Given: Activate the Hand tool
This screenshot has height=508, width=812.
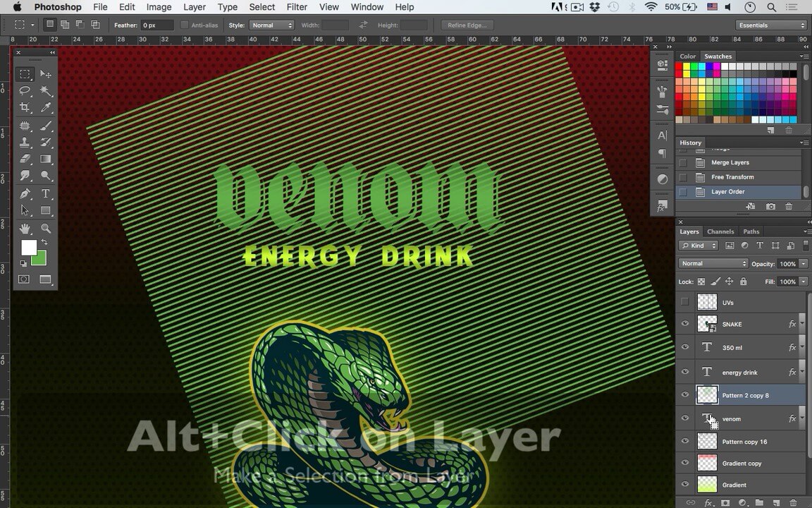Looking at the screenshot, I should pos(25,229).
